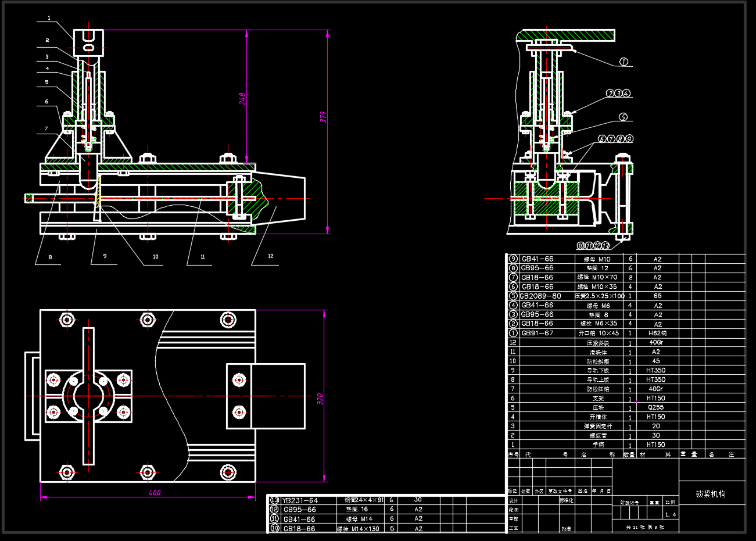This screenshot has width=756, height=541.
Task: Select the 320 height dimension text
Action: coord(320,399)
